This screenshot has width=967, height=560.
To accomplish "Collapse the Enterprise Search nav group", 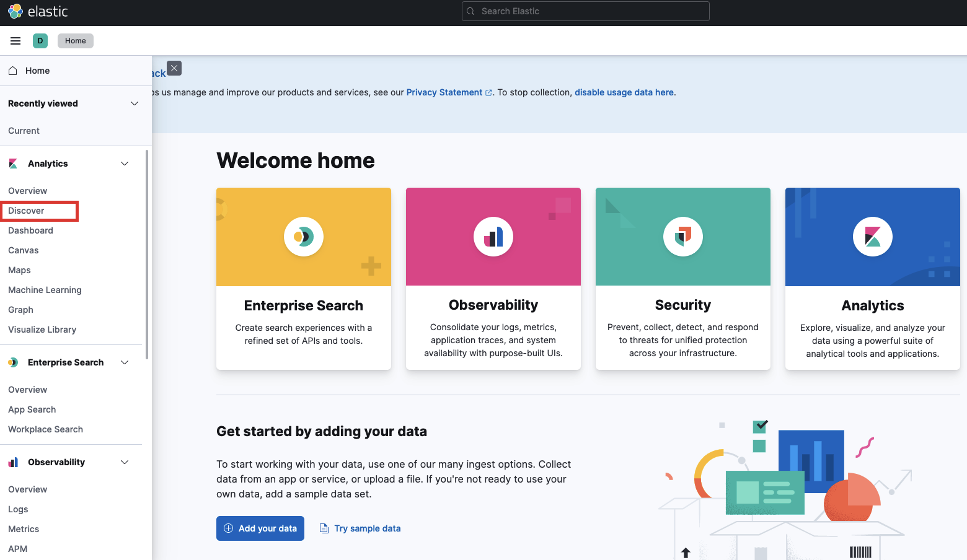I will (125, 362).
